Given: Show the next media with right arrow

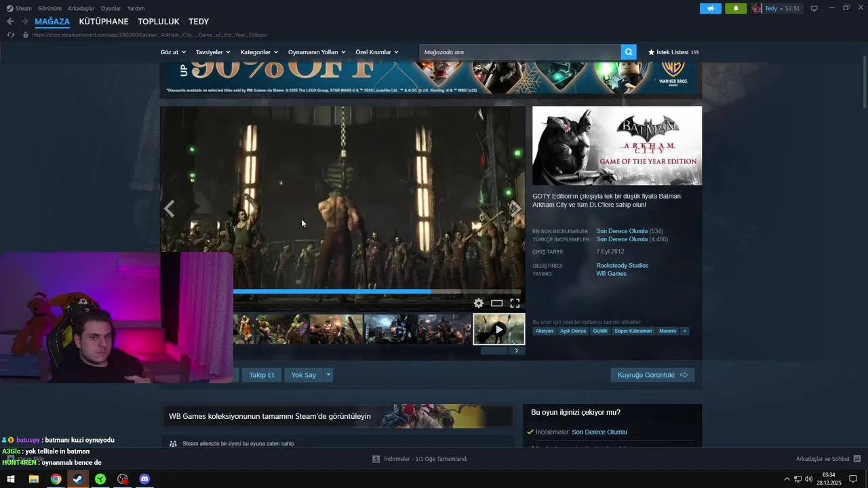Looking at the screenshot, I should (x=516, y=209).
